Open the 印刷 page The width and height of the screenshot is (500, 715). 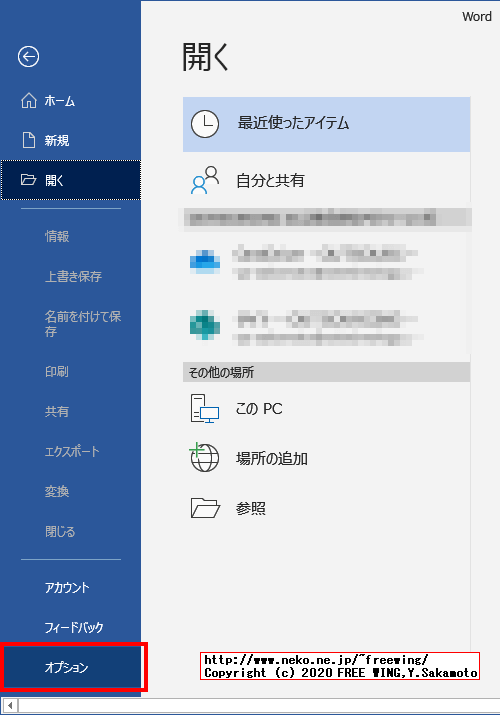[x=70, y=372]
